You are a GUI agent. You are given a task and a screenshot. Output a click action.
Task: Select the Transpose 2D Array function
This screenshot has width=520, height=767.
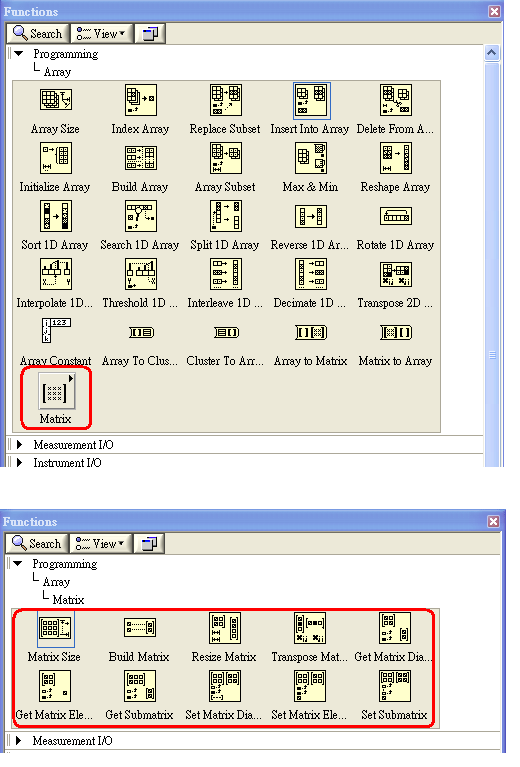click(x=396, y=274)
